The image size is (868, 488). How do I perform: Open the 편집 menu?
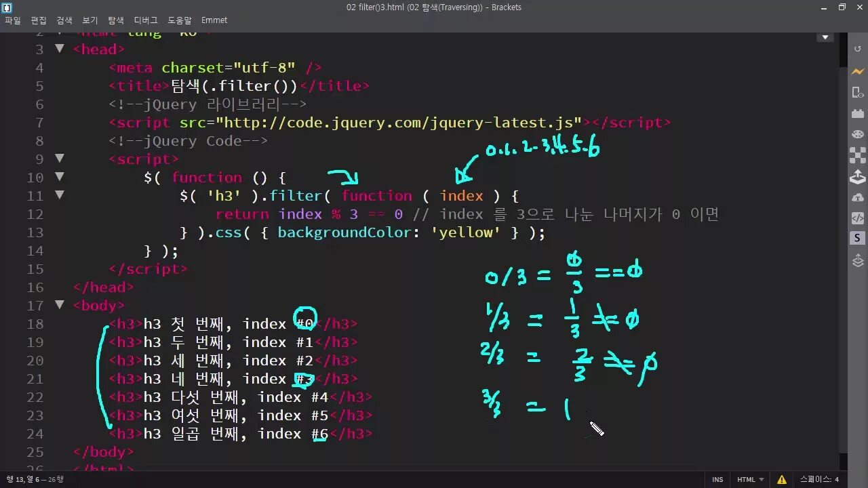(x=39, y=20)
